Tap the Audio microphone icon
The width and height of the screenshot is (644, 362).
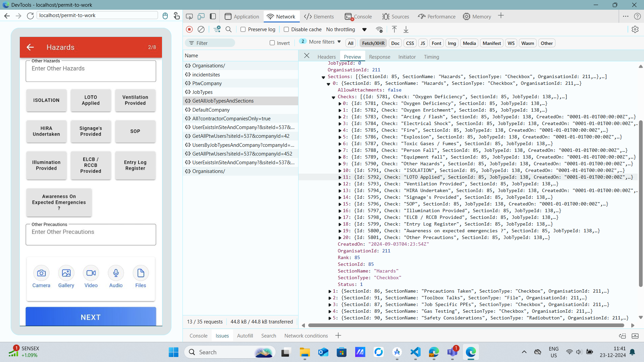tap(116, 273)
